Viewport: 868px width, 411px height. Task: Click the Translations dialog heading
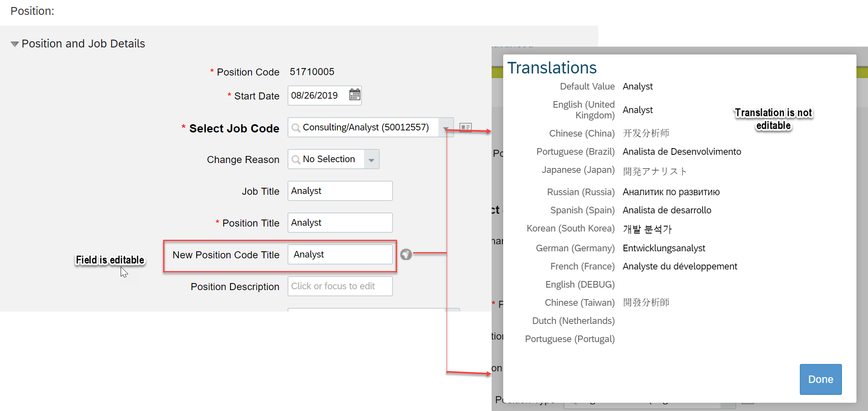click(x=552, y=68)
